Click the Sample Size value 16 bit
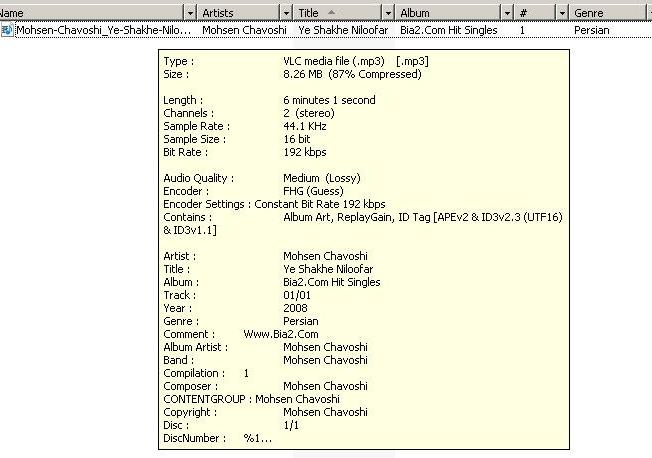The height and width of the screenshot is (458, 652). click(296, 139)
